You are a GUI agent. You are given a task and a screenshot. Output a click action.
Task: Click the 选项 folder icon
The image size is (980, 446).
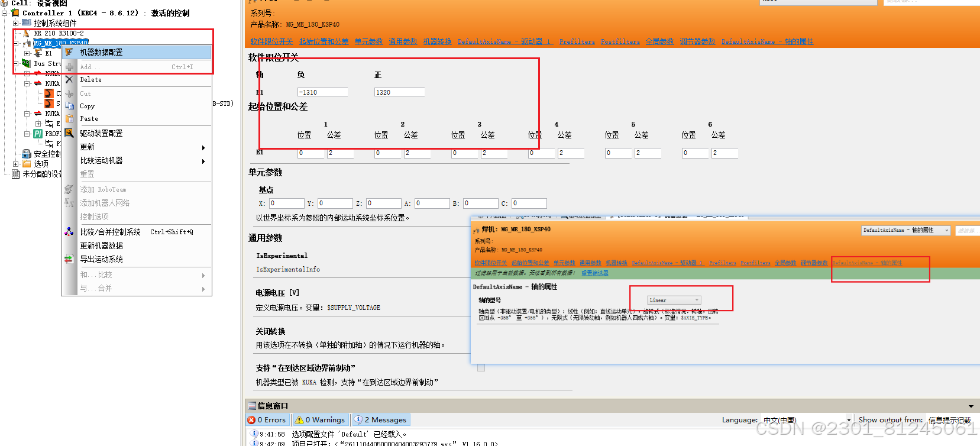pos(27,164)
